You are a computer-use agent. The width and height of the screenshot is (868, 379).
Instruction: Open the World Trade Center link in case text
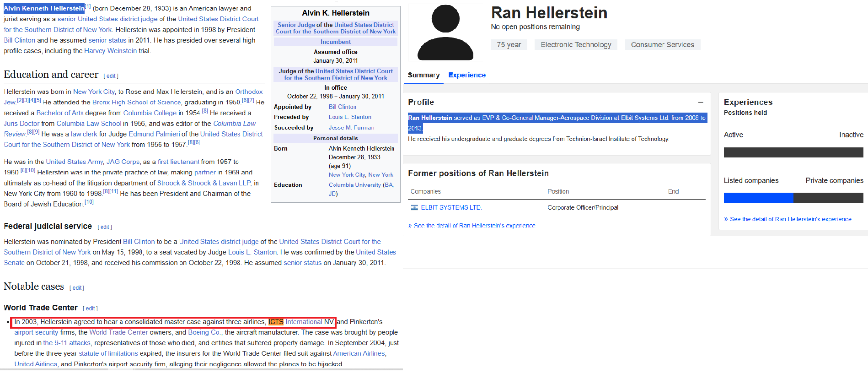[x=118, y=332]
